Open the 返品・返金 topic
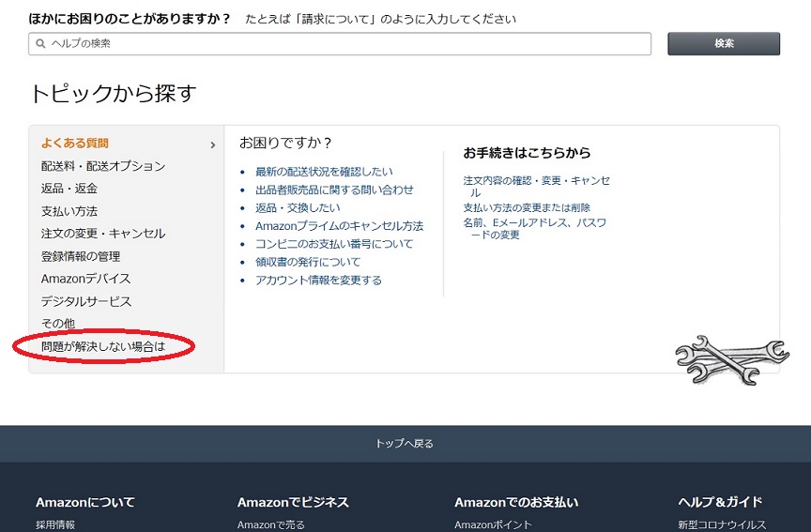This screenshot has height=532, width=811. point(69,189)
